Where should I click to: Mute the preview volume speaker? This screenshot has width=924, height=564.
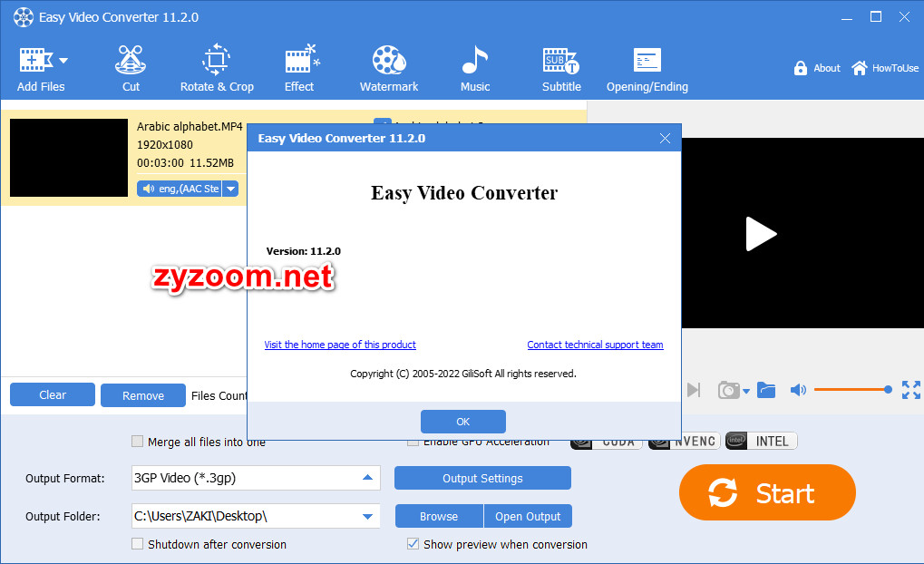tap(798, 390)
